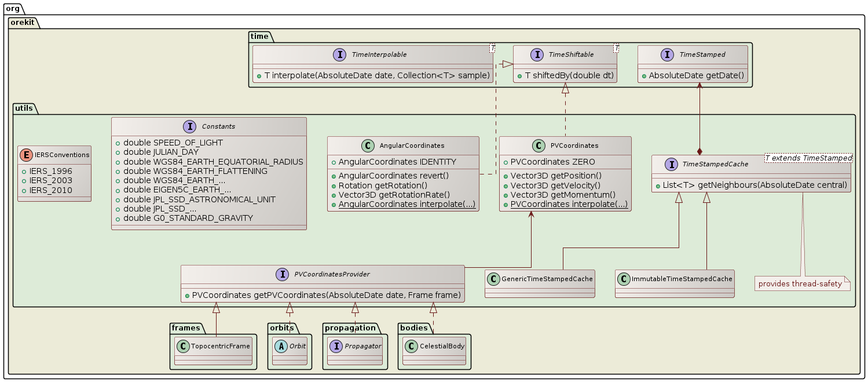Select the propagation package tab
Screen dimensions: 868x382
pyautogui.click(x=350, y=328)
